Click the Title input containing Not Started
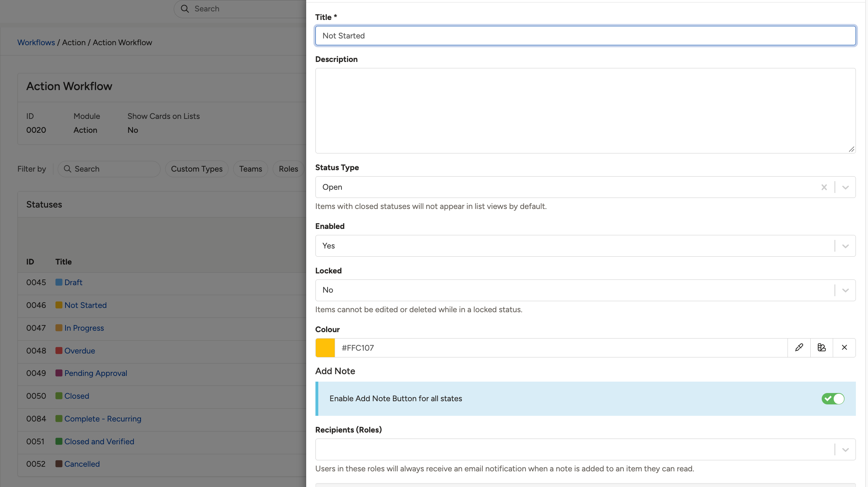 (585, 36)
